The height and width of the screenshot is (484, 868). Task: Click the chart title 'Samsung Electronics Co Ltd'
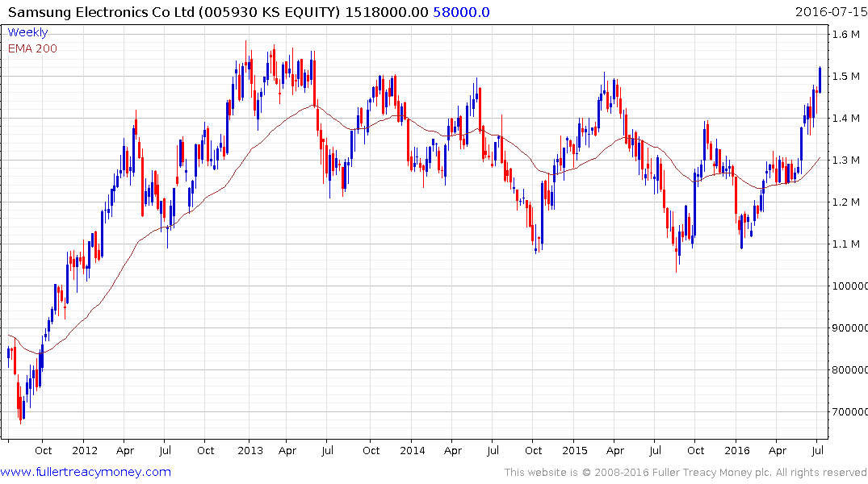point(101,12)
